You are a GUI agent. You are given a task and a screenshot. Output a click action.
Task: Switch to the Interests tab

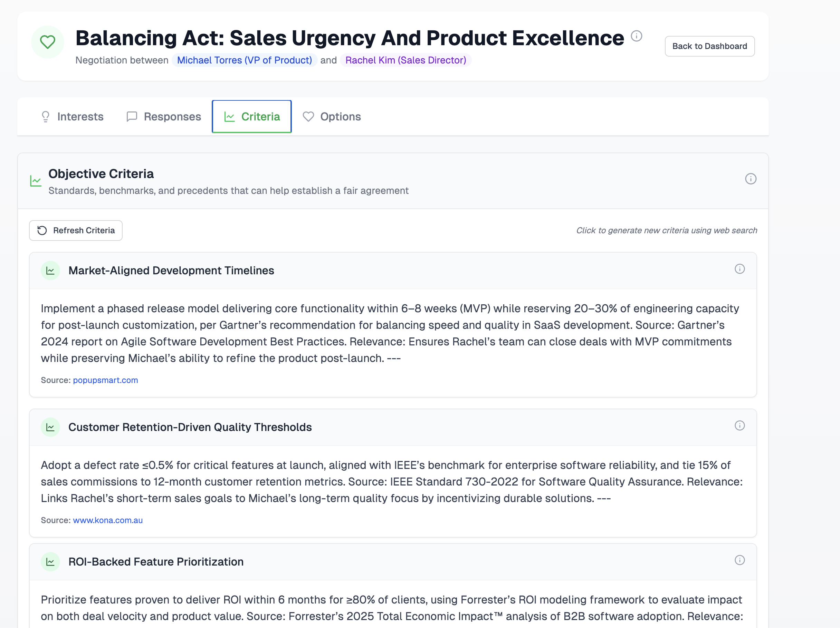click(72, 117)
